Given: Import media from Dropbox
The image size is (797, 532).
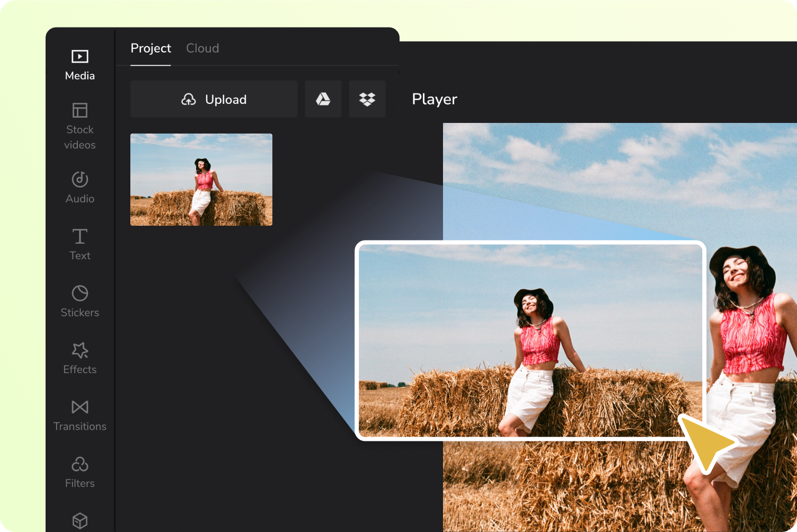Looking at the screenshot, I should tap(367, 99).
